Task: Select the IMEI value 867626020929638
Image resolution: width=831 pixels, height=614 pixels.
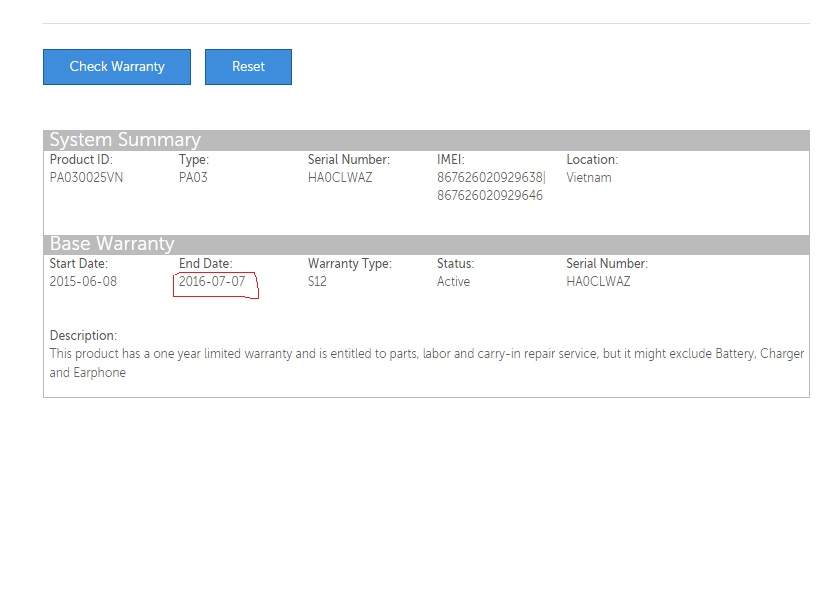Action: coord(490,177)
